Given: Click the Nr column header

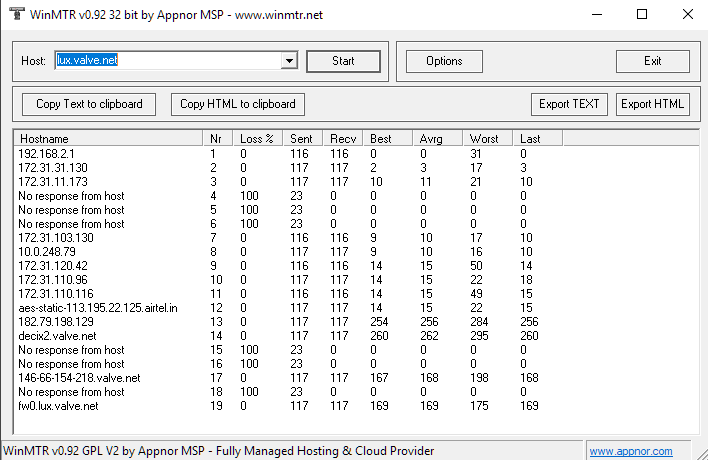Looking at the screenshot, I should click(218, 139).
